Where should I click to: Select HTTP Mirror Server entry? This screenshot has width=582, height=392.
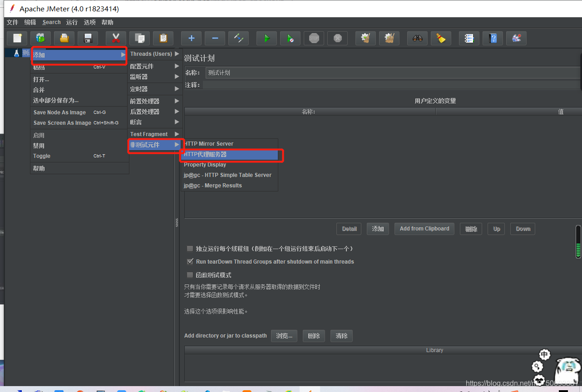coord(230,144)
